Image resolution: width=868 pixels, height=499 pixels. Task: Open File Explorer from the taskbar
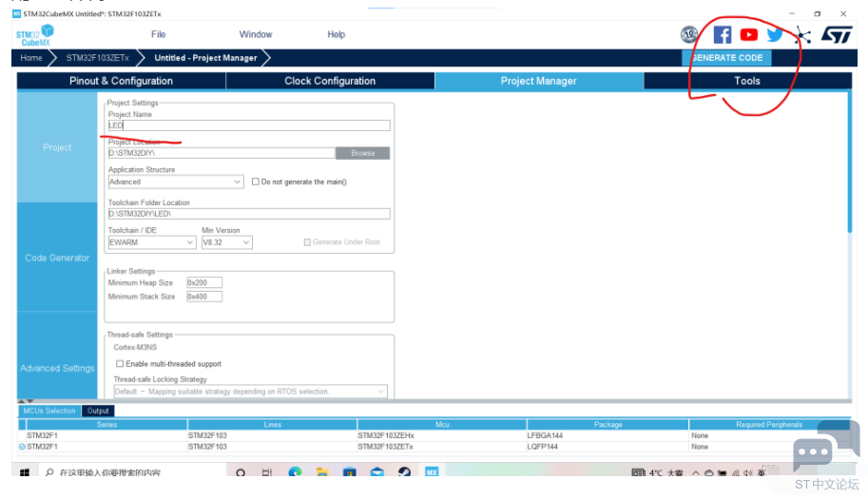coord(322,472)
